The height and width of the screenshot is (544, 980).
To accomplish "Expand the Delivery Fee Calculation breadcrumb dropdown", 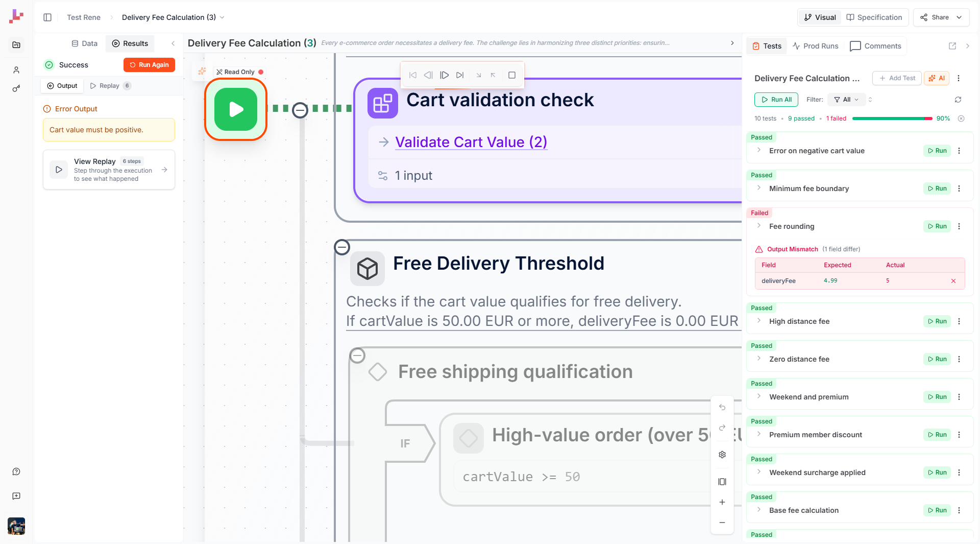I will point(222,17).
